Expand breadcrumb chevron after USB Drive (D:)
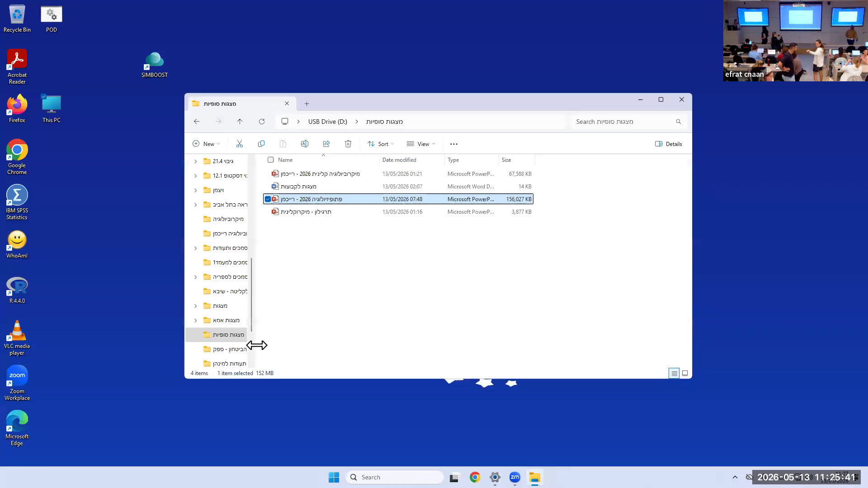This screenshot has height=488, width=868. coord(357,122)
